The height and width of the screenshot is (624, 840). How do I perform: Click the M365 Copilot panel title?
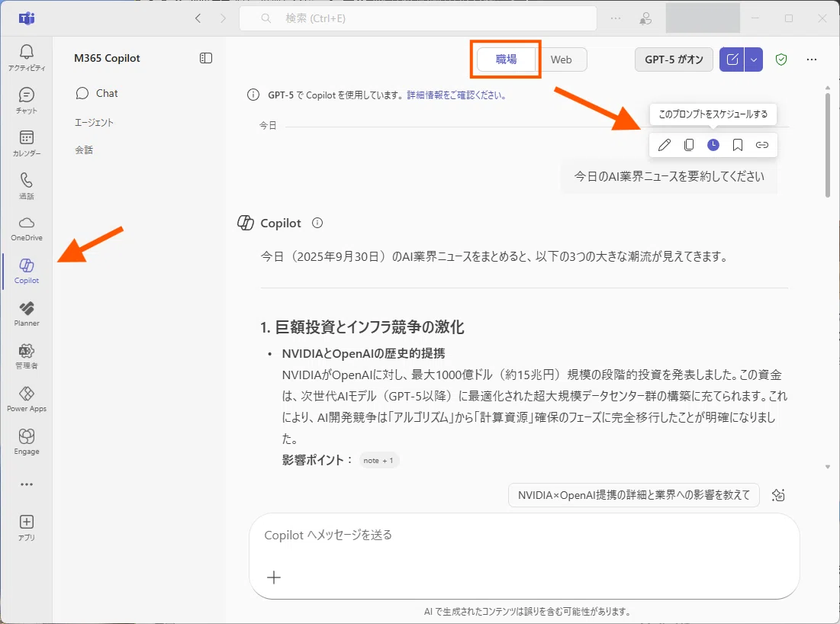click(107, 58)
